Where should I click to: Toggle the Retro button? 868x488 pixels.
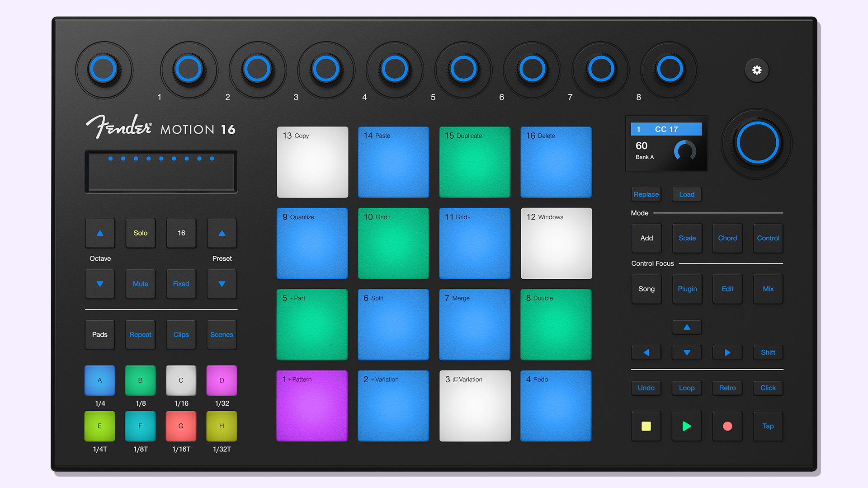pyautogui.click(x=727, y=388)
